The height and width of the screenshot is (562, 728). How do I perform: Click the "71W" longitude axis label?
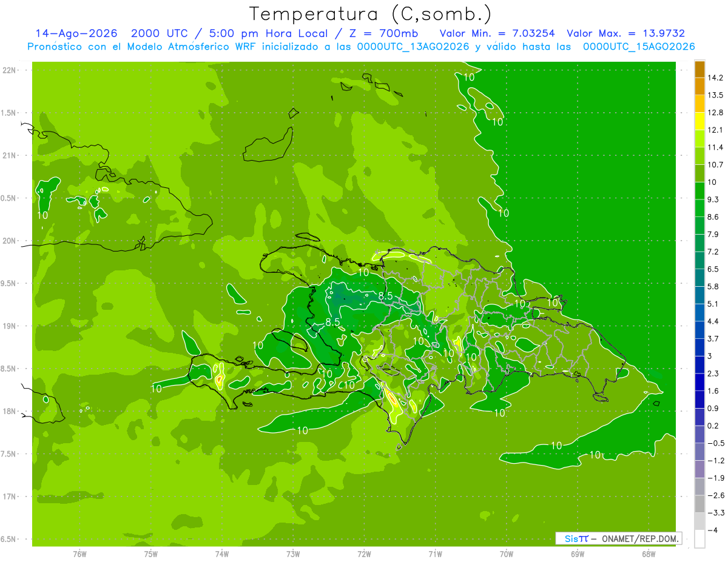[436, 554]
